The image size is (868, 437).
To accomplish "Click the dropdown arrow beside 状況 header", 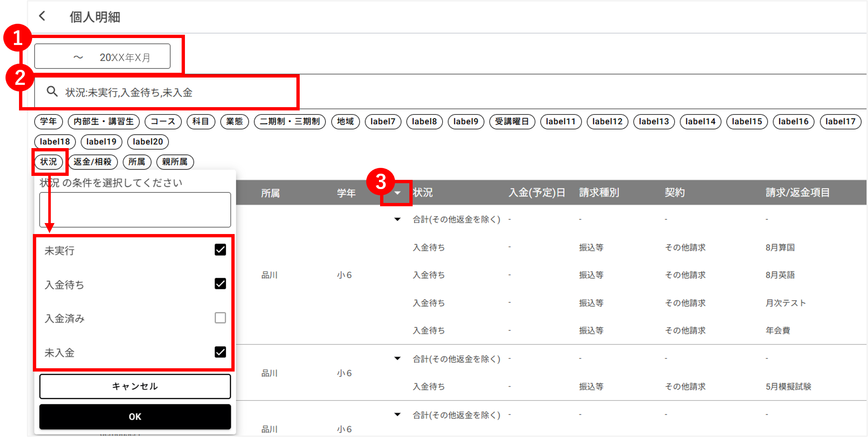I will [397, 193].
